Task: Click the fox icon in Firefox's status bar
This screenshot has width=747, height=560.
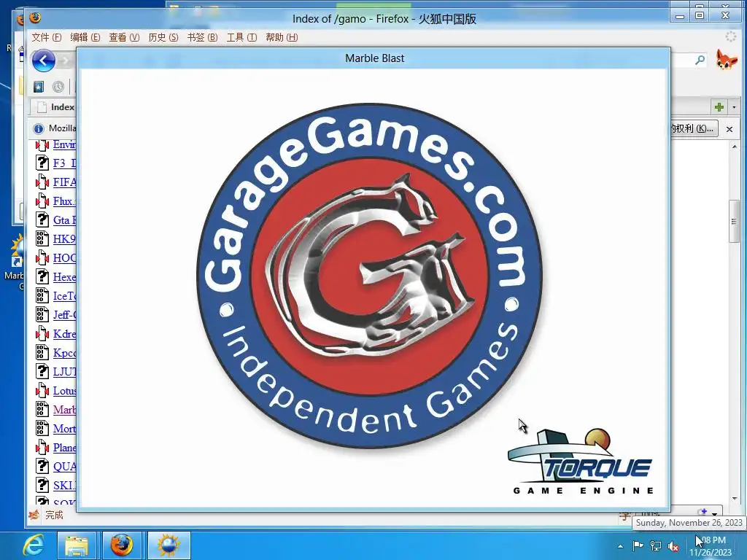Action: tap(34, 515)
